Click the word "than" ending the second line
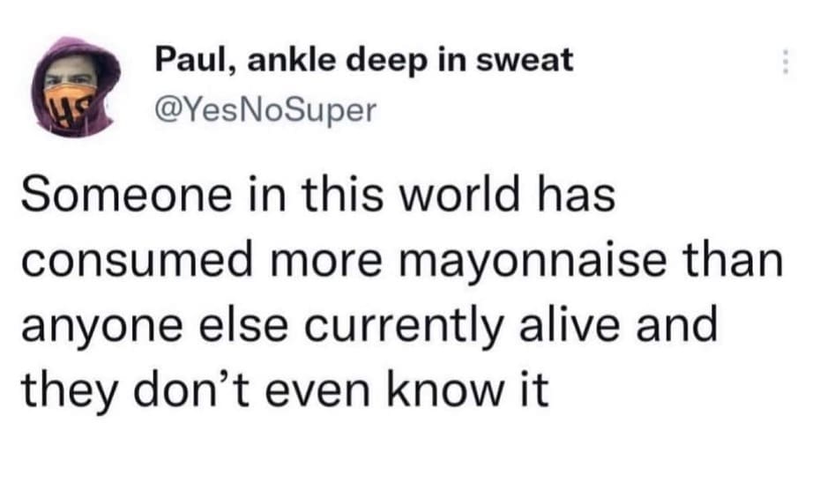Viewport: 820px width, 504px height. (734, 263)
